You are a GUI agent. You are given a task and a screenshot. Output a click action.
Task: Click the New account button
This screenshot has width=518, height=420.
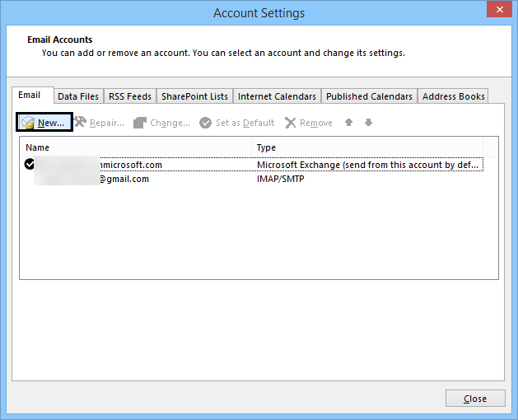[x=44, y=123]
